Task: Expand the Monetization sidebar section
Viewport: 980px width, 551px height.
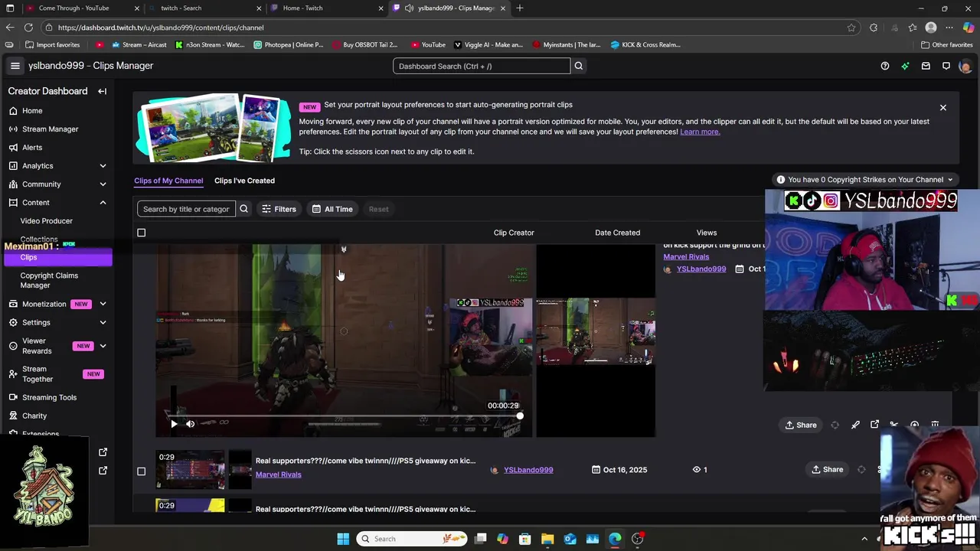Action: pyautogui.click(x=103, y=304)
